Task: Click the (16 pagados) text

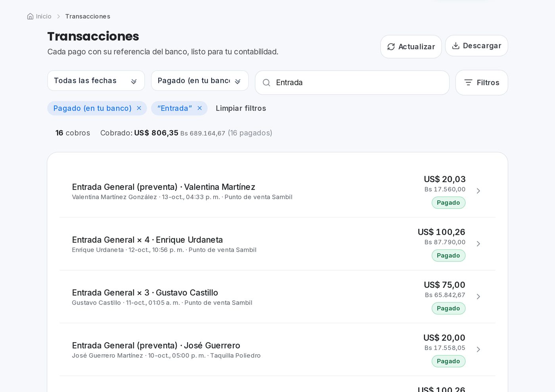Action: 250,133
